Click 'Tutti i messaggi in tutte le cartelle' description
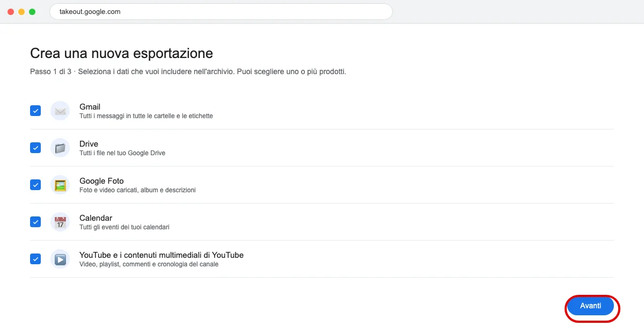The height and width of the screenshot is (333, 644). coord(146,116)
